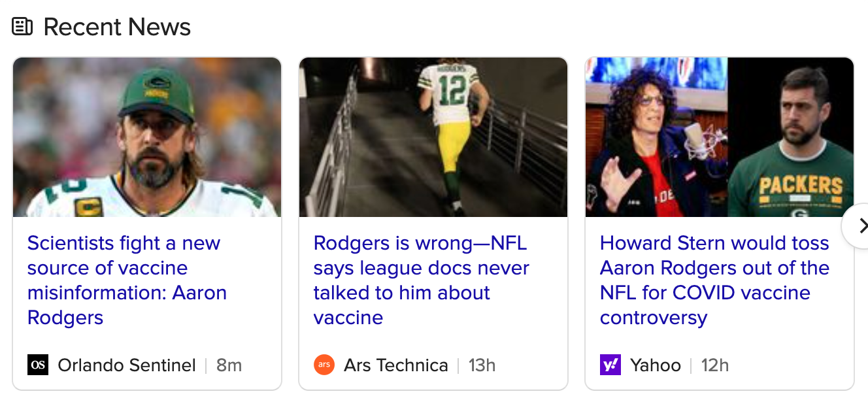The height and width of the screenshot is (400, 868).
Task: Show next news cards with right arrow
Action: point(859,226)
